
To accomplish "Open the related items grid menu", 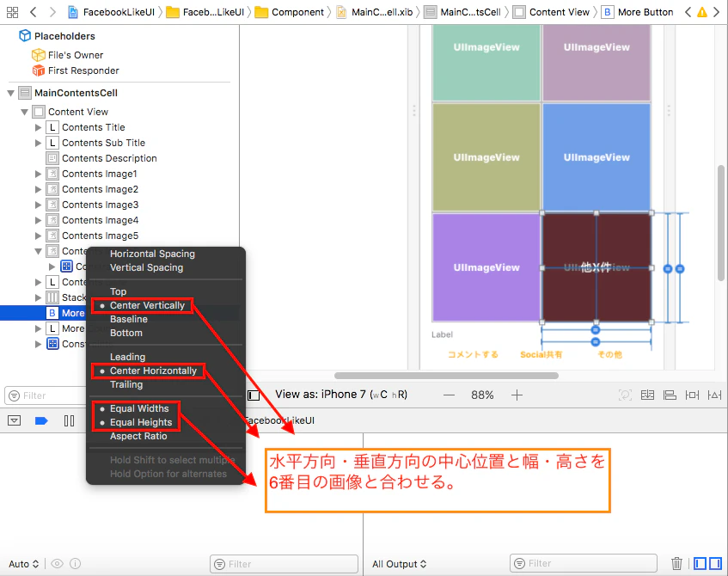I will [12, 12].
